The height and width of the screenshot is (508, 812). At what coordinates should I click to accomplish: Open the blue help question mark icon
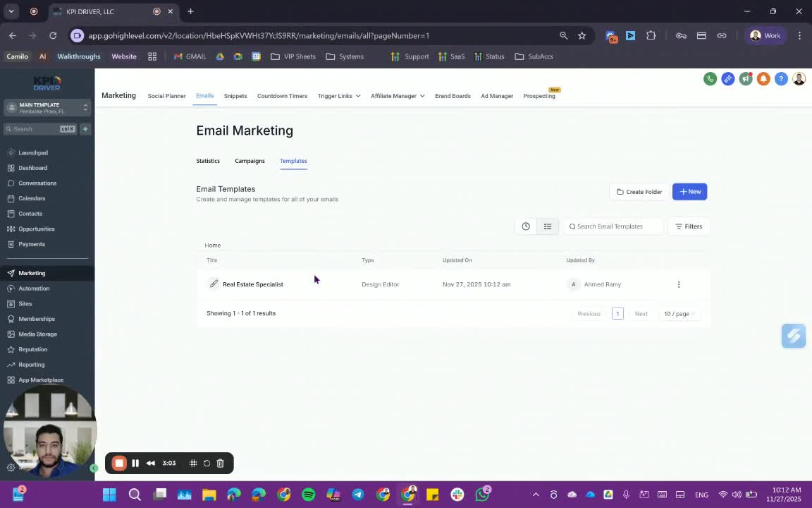pos(781,79)
